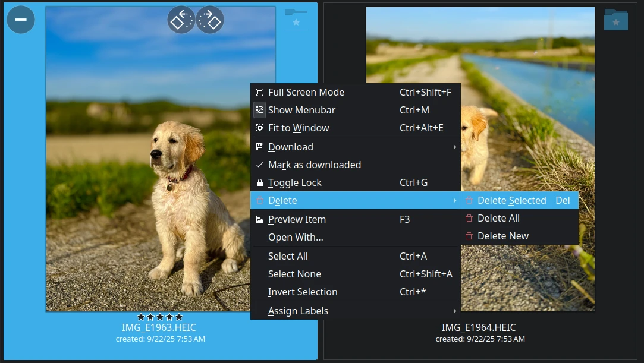Image resolution: width=644 pixels, height=363 pixels.
Task: Expand the Assign Labels submenu
Action: pyautogui.click(x=298, y=311)
